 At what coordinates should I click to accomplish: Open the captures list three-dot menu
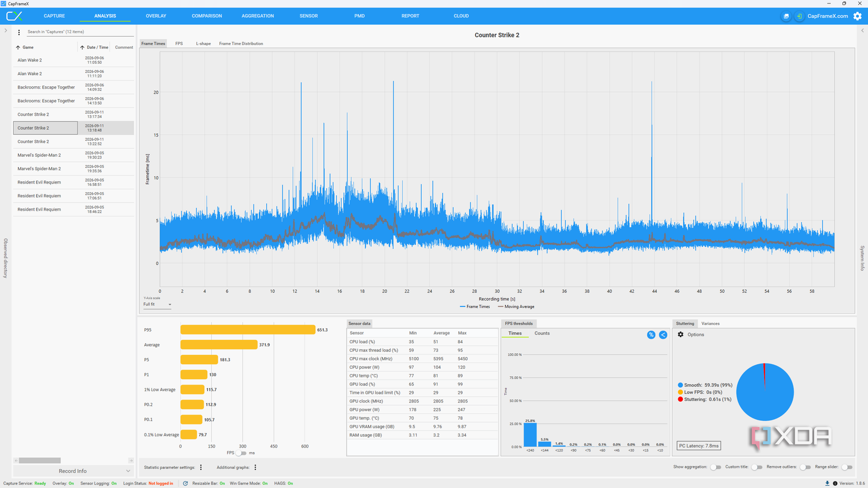coord(19,32)
